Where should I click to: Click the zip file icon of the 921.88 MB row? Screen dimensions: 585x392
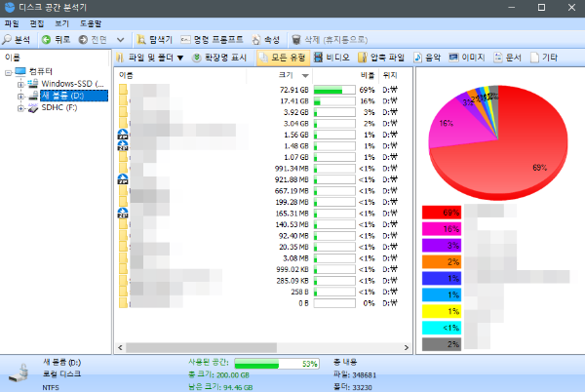click(x=123, y=179)
